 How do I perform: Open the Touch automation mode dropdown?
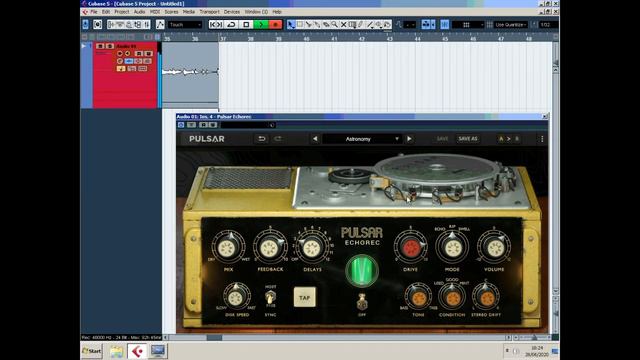tap(185, 24)
